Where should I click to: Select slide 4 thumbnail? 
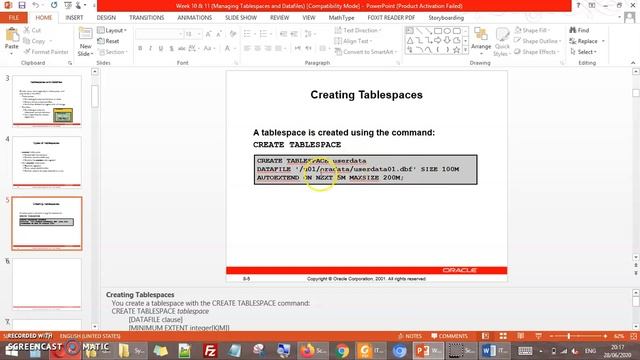coord(47,162)
